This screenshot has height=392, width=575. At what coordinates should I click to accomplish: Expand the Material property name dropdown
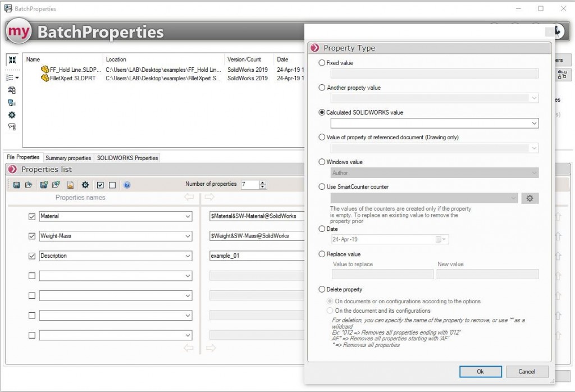pos(188,216)
